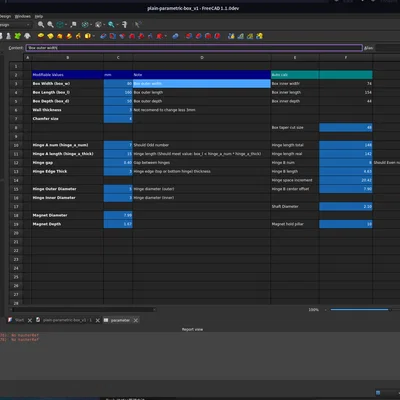Click the Fillet tool icon
400x400 pixels.
pos(189,36)
